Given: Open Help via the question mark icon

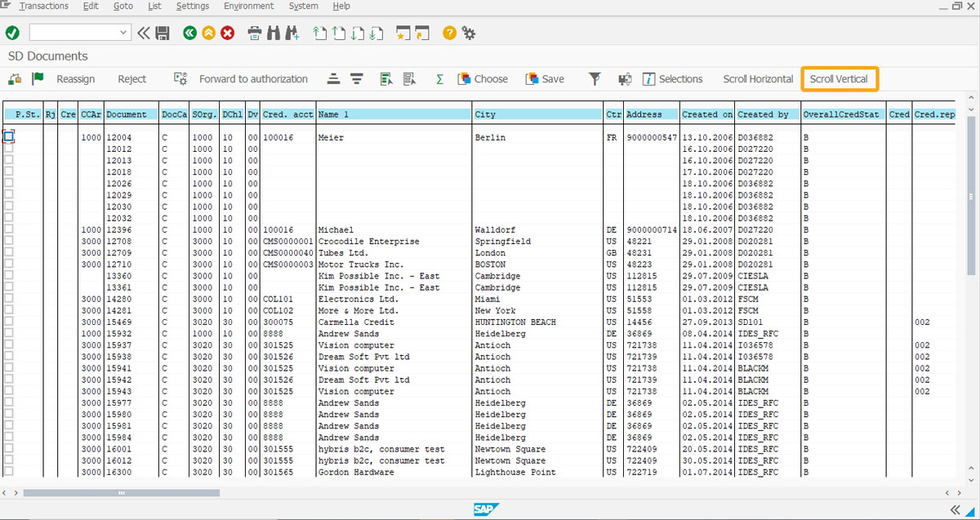Looking at the screenshot, I should (x=449, y=33).
